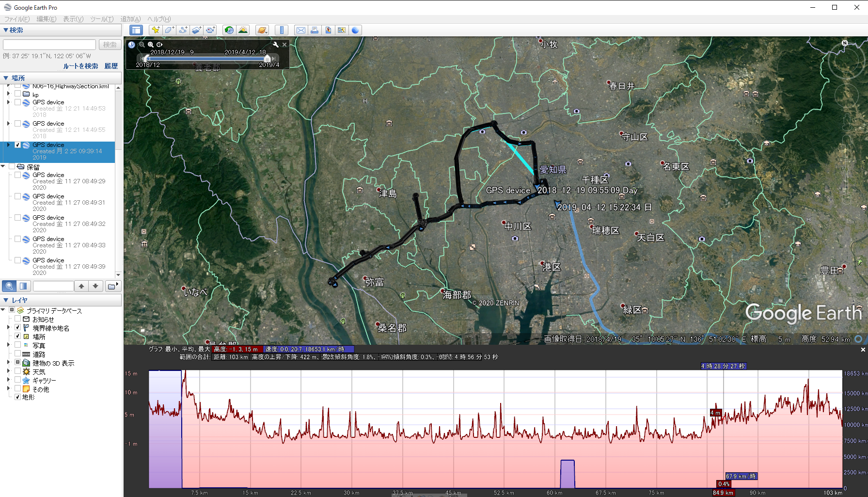This screenshot has height=497, width=868.
Task: Collapse the レイヤ panel header
Action: click(61, 300)
